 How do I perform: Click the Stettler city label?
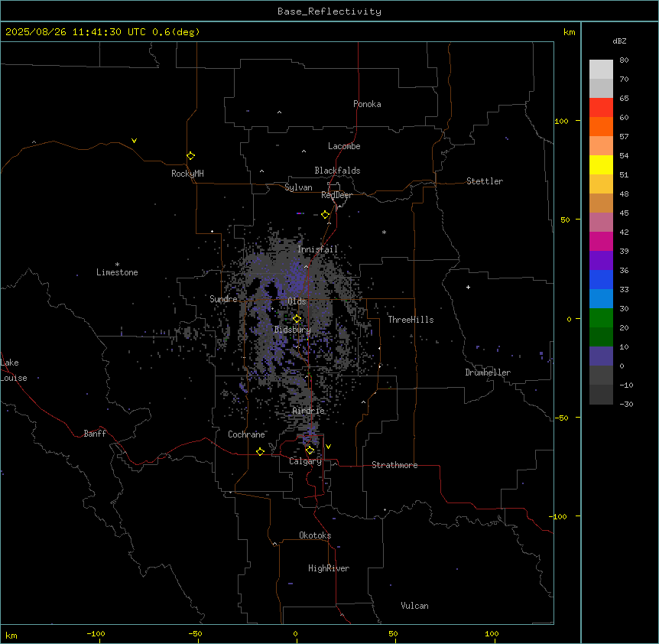pyautogui.click(x=485, y=181)
